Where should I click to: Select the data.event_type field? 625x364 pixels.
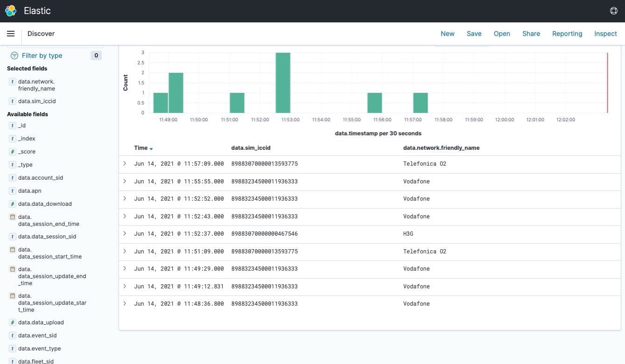[39, 349]
